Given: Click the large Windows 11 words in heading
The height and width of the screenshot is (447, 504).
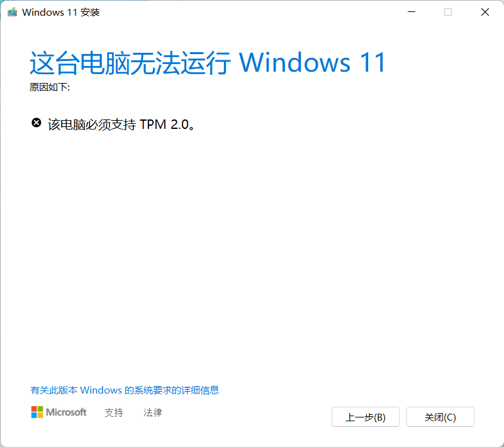Looking at the screenshot, I should [312, 62].
